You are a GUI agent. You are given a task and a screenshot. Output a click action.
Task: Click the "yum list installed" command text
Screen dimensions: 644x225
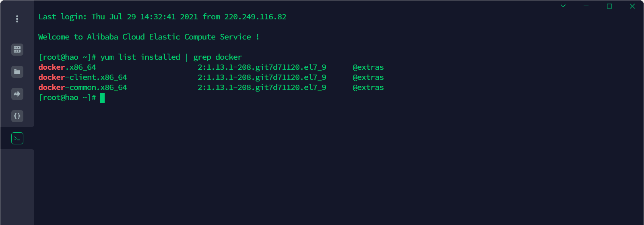[x=140, y=57]
